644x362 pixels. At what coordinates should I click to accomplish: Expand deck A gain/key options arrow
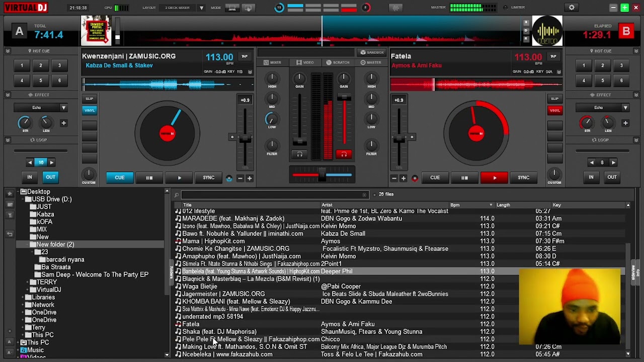[x=250, y=72]
